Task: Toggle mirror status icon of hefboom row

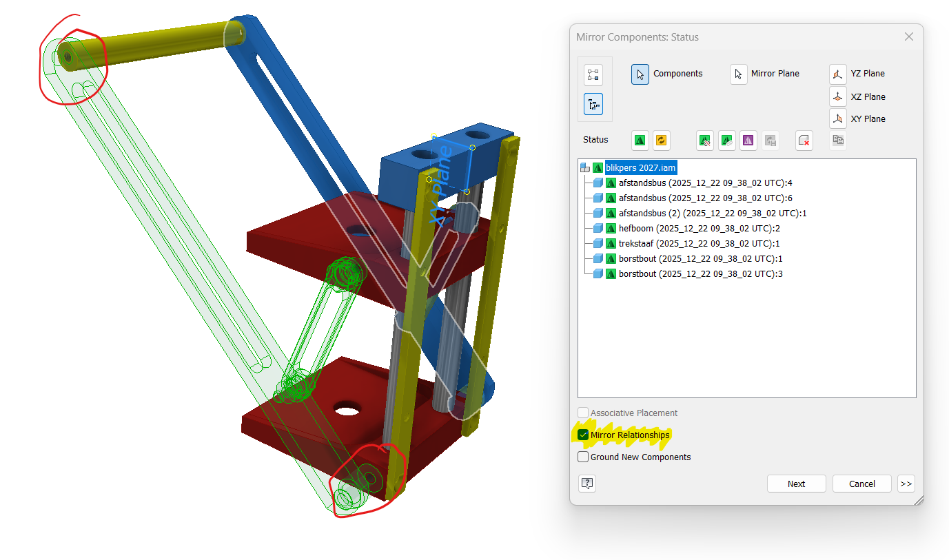Action: 611,229
